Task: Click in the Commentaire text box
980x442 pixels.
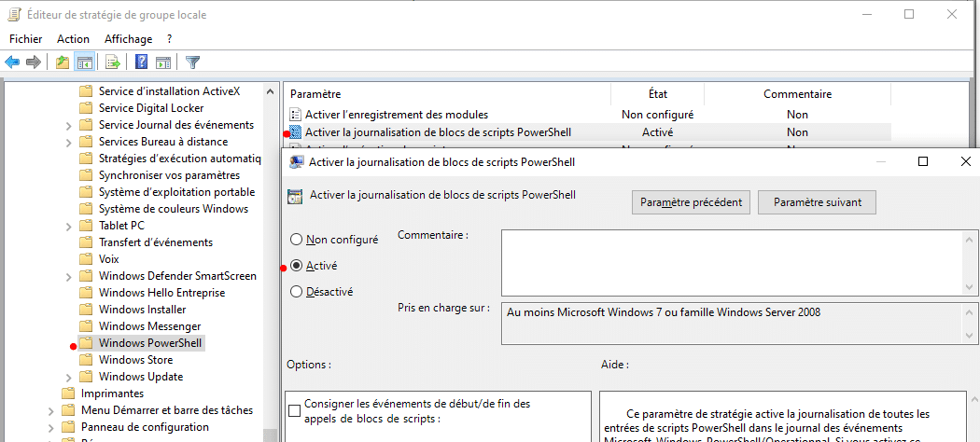Action: [731, 263]
